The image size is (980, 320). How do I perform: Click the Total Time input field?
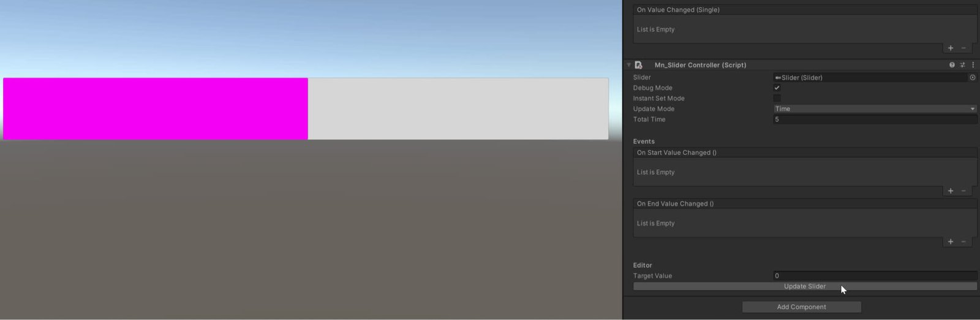point(875,120)
